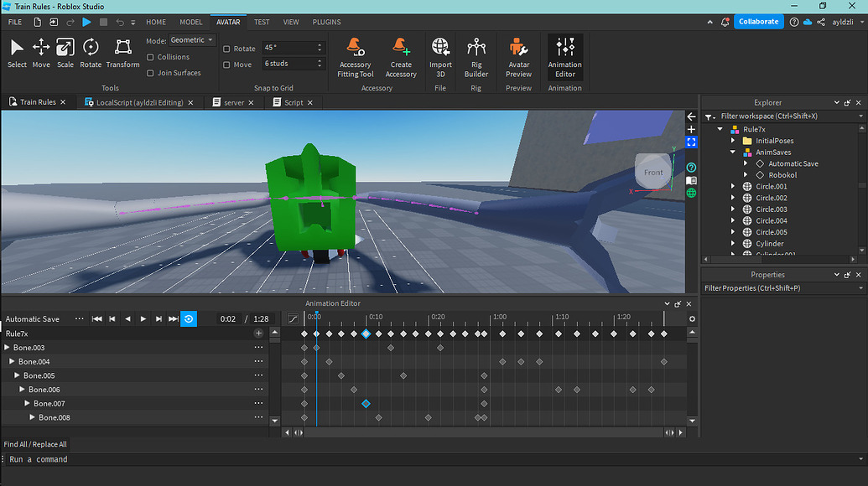Toggle animation looping button
This screenshot has width=868, height=486.
pos(189,319)
